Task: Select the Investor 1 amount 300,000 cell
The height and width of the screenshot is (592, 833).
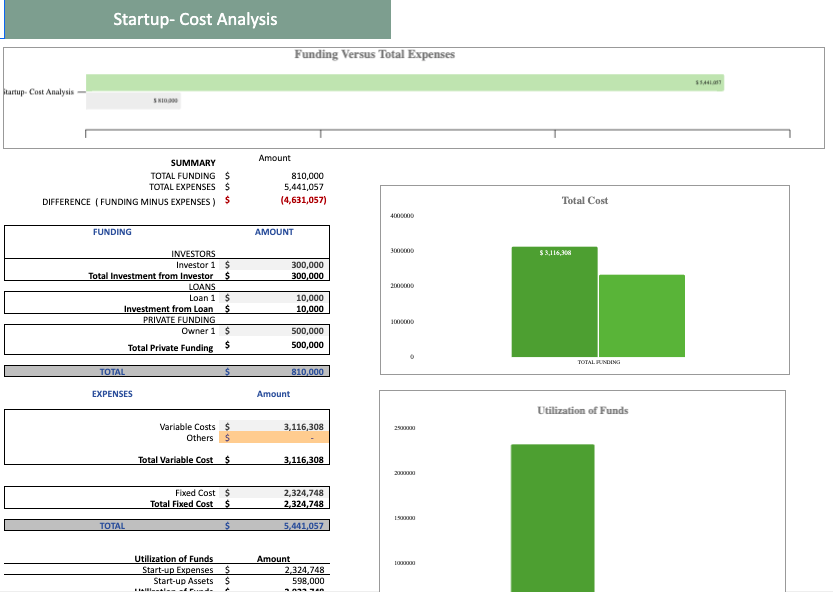Action: (x=274, y=265)
